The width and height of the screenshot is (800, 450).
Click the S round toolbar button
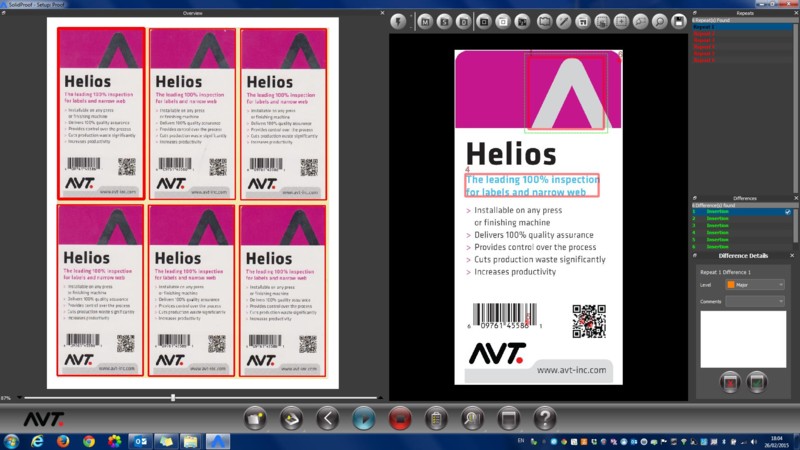444,21
